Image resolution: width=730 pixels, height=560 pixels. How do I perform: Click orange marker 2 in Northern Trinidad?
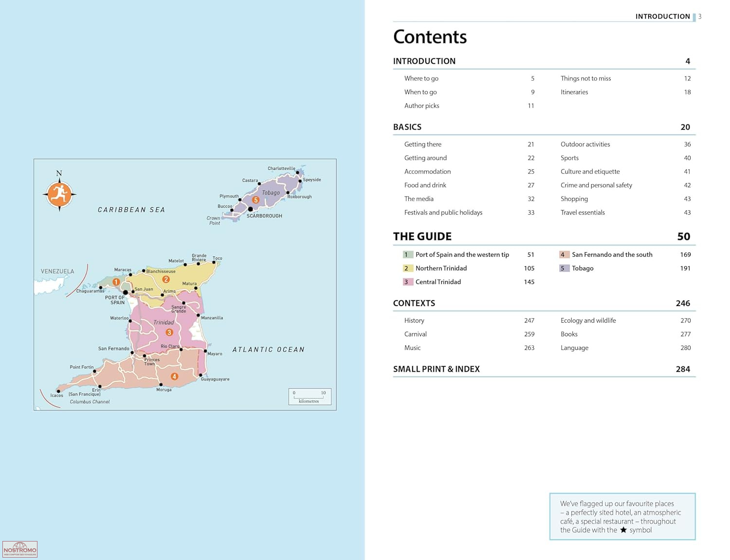tap(166, 279)
